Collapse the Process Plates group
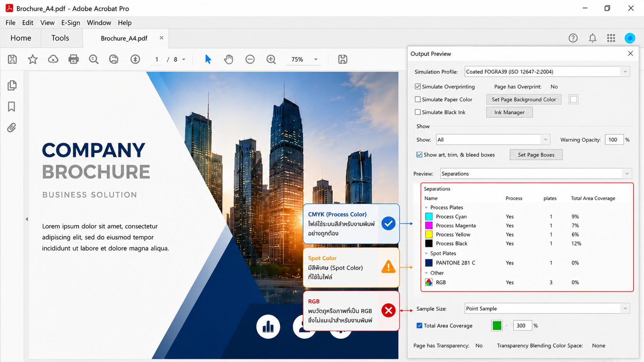The height and width of the screenshot is (362, 644). click(426, 208)
